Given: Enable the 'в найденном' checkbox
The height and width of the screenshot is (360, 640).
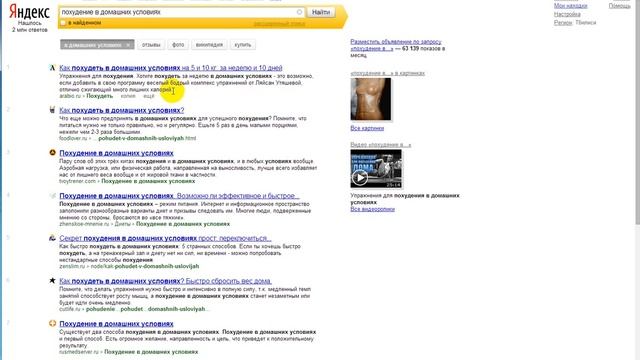Looking at the screenshot, I should click(x=63, y=23).
